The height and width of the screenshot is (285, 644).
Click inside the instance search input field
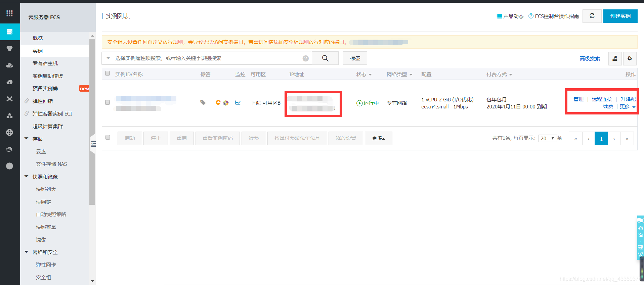coord(207,58)
